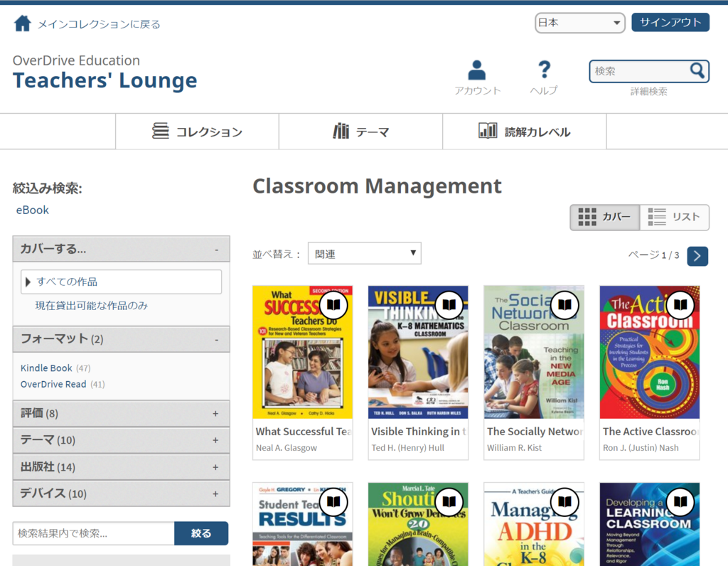Go to next page arrow button
Image resolution: width=728 pixels, height=566 pixels.
697,256
